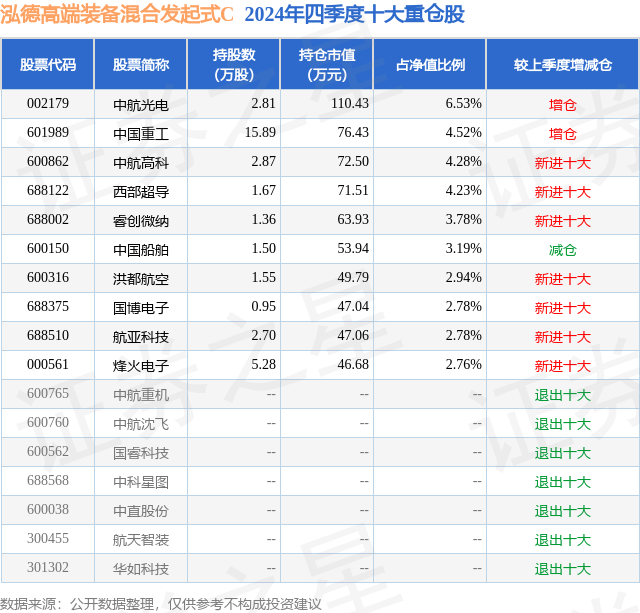Click the green 减仓 status cell
This screenshot has height=613, width=640.
pyautogui.click(x=562, y=250)
